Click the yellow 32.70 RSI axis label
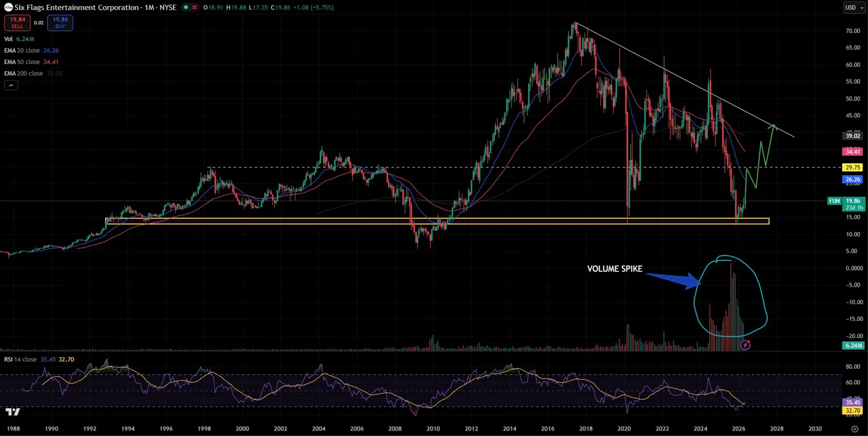 (x=854, y=409)
